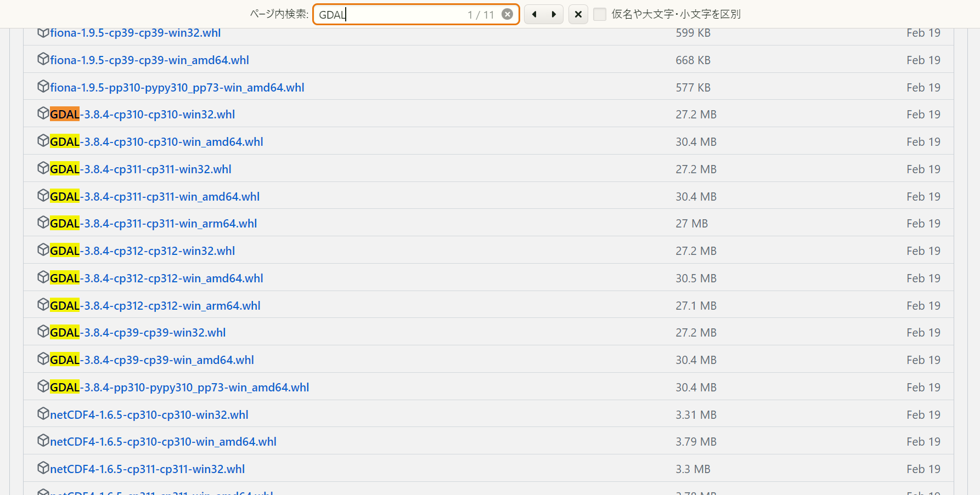The width and height of the screenshot is (980, 495).
Task: Click the package icon beside netCDF4-1.6.5-cp310-cp310-win32.whl
Action: 43,413
